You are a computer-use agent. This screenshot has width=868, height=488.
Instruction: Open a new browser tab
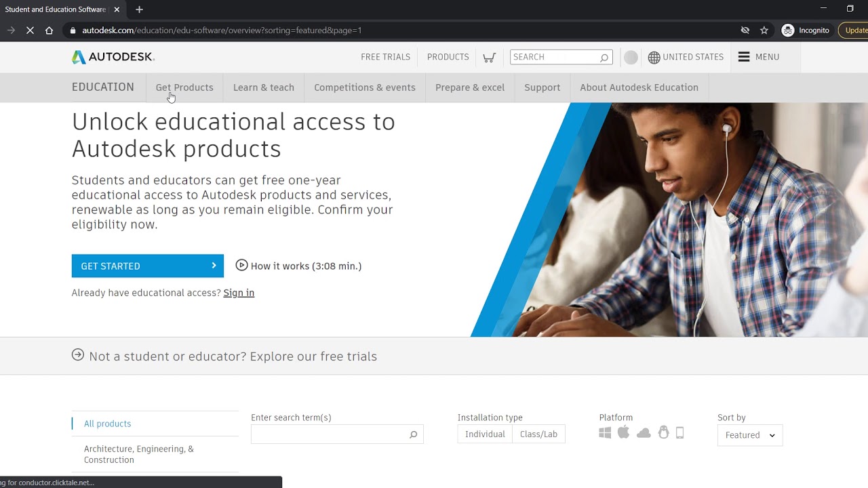coord(139,9)
